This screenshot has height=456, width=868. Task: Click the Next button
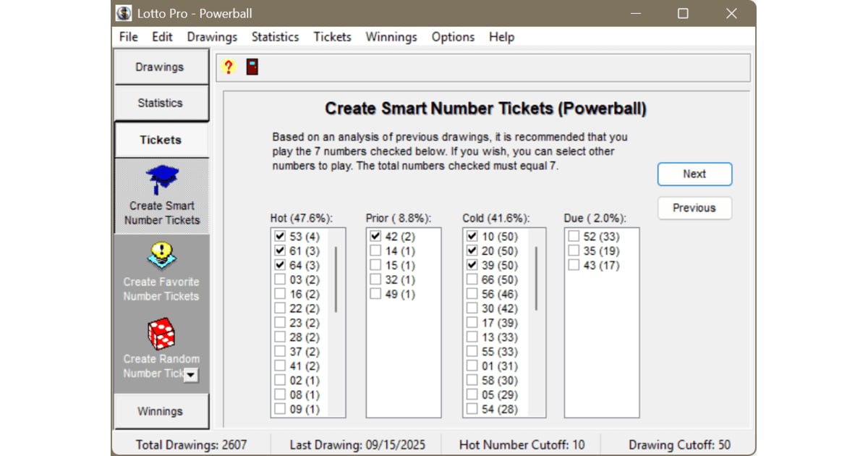pyautogui.click(x=694, y=174)
